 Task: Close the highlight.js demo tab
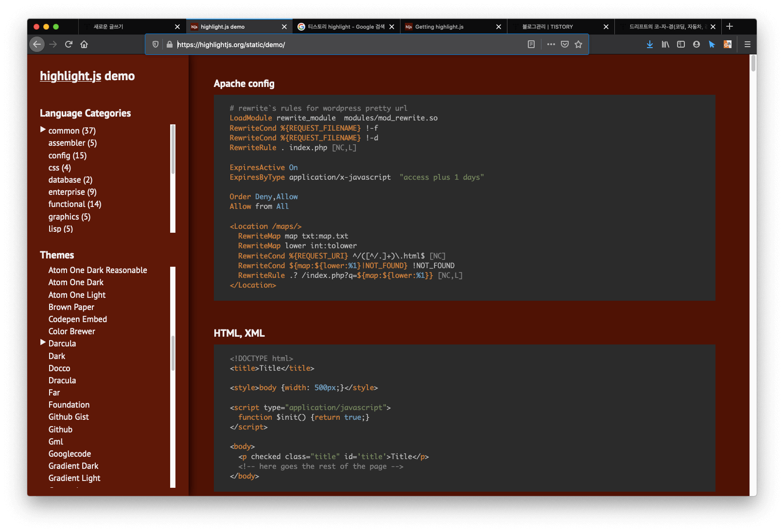[x=284, y=27]
